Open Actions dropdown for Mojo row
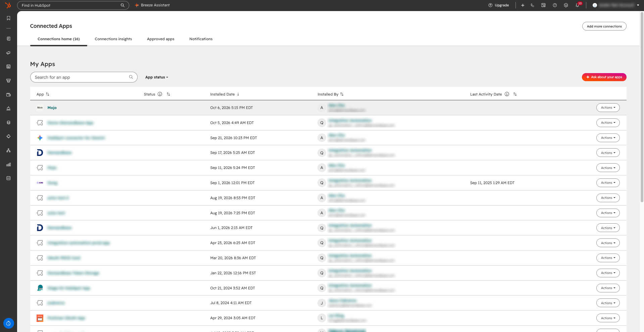 pyautogui.click(x=608, y=108)
